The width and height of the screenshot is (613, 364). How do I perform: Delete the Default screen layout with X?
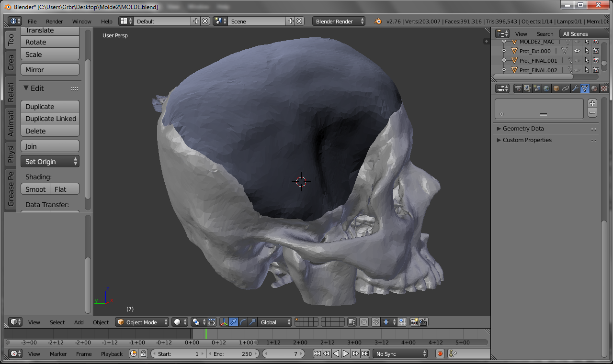[205, 21]
